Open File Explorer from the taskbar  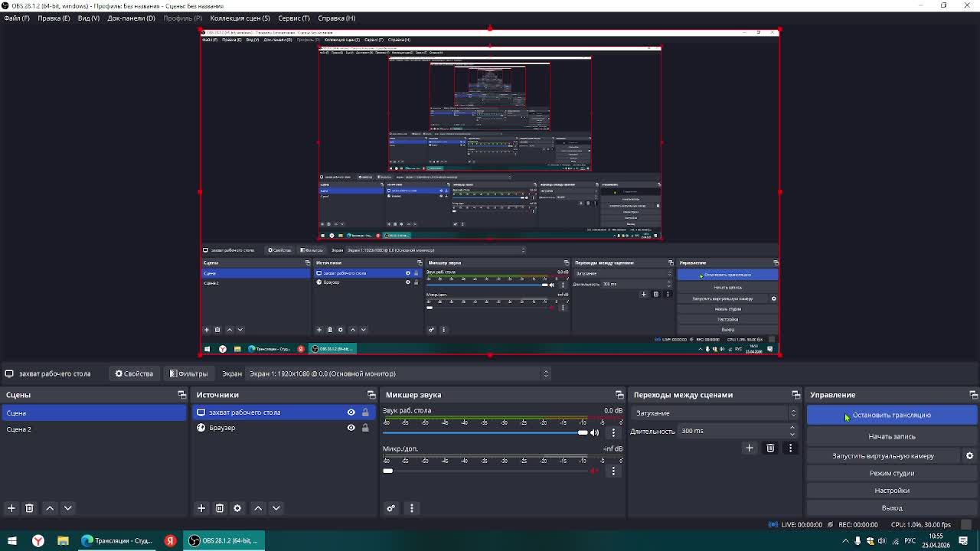(63, 541)
